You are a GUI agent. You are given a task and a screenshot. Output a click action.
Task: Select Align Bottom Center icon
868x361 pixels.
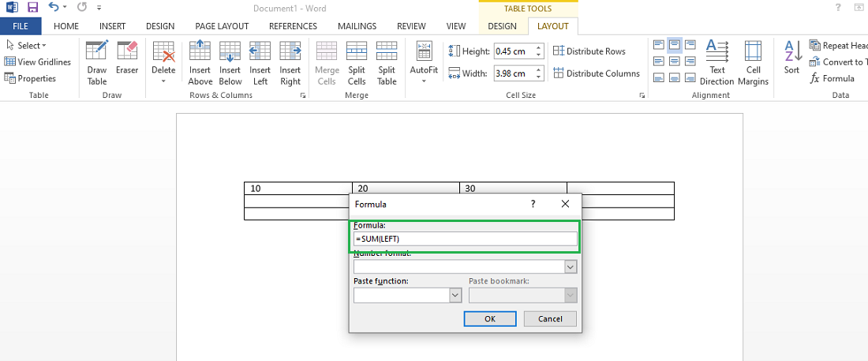674,77
